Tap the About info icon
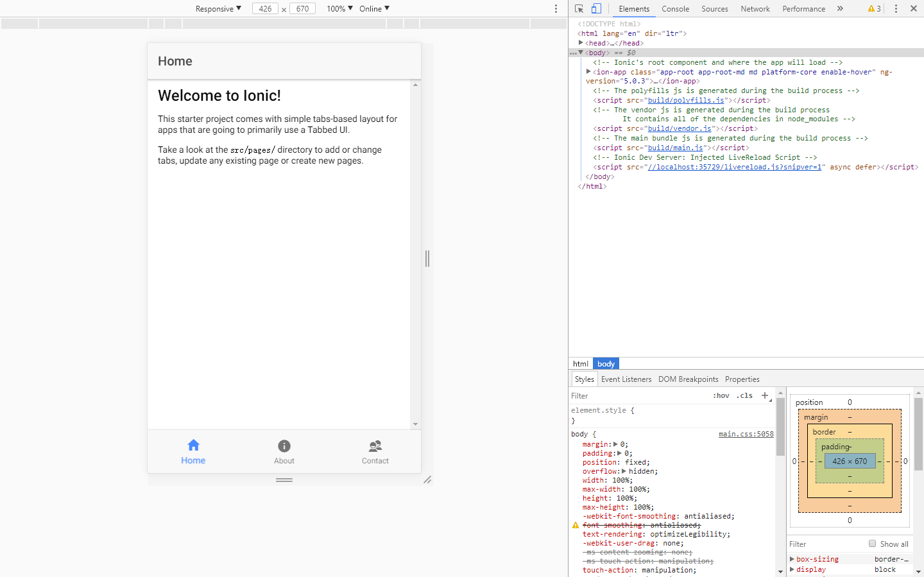The image size is (924, 577). 284,446
